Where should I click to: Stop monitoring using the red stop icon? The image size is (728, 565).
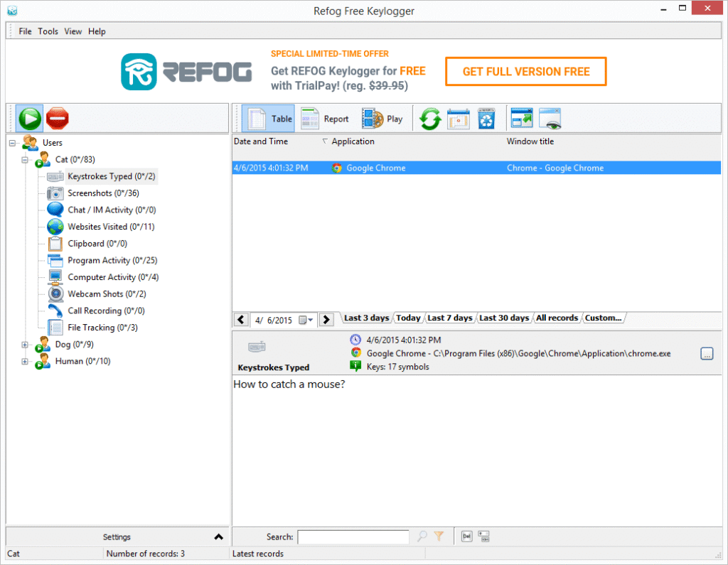click(x=57, y=118)
